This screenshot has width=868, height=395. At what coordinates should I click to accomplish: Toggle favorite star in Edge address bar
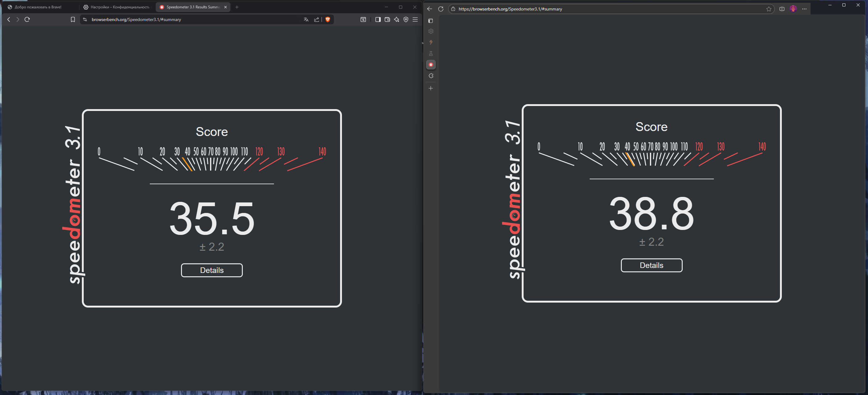pos(769,9)
